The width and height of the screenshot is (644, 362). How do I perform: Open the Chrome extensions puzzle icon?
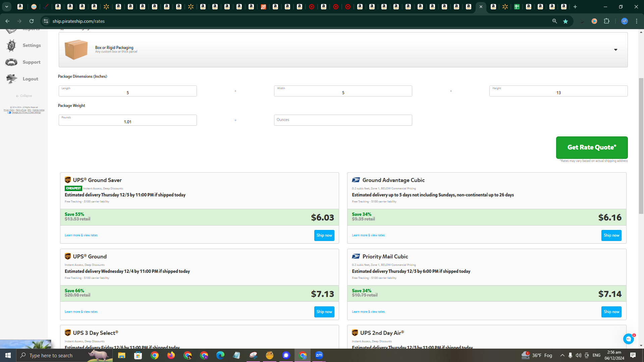pos(606,21)
